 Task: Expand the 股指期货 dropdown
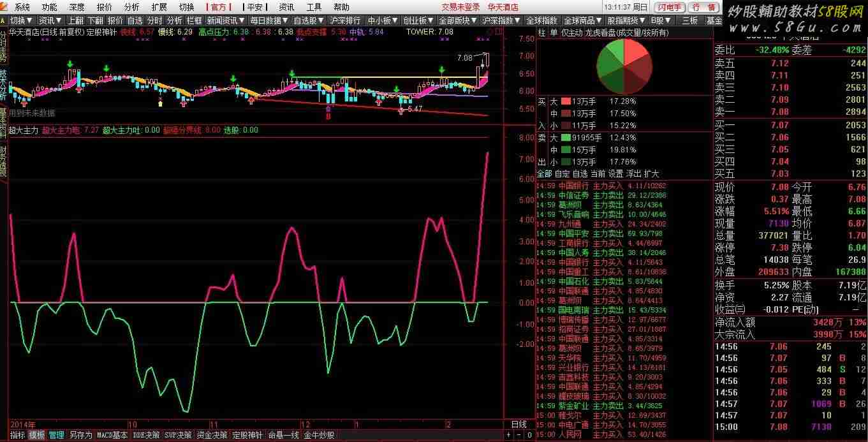(627, 20)
